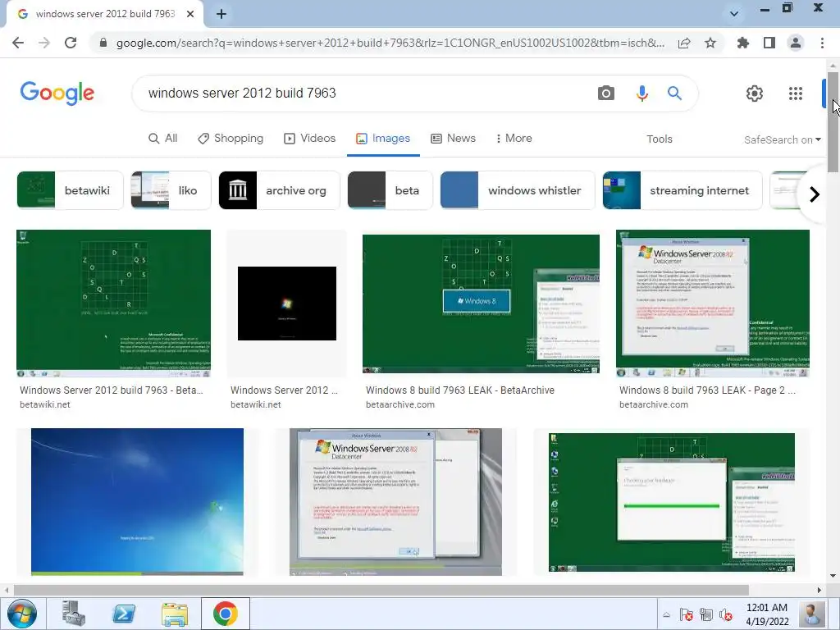Close the windows server 2012 tab
The width and height of the screenshot is (840, 630).
click(x=190, y=14)
